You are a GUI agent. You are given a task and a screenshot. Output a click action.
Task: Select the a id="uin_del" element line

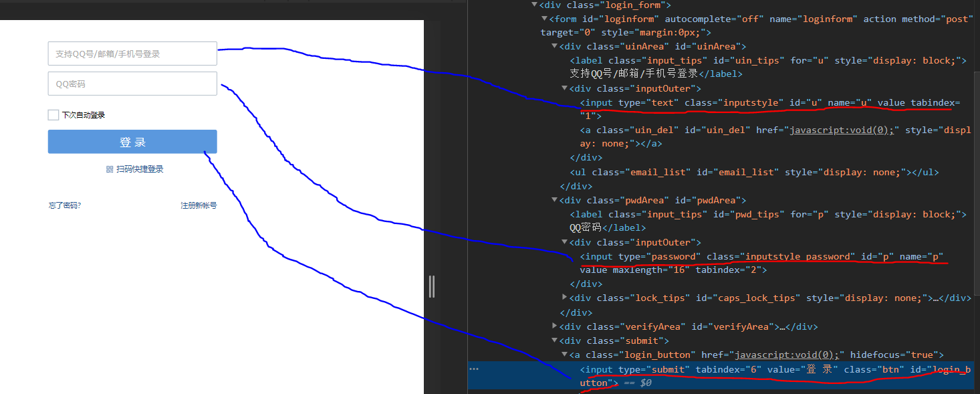tap(775, 136)
